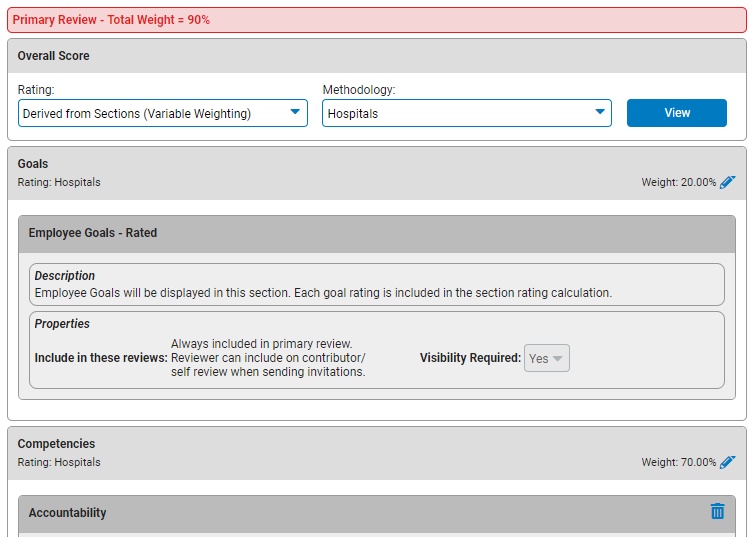Select the Overall Score section header
The image size is (753, 537).
coord(53,56)
